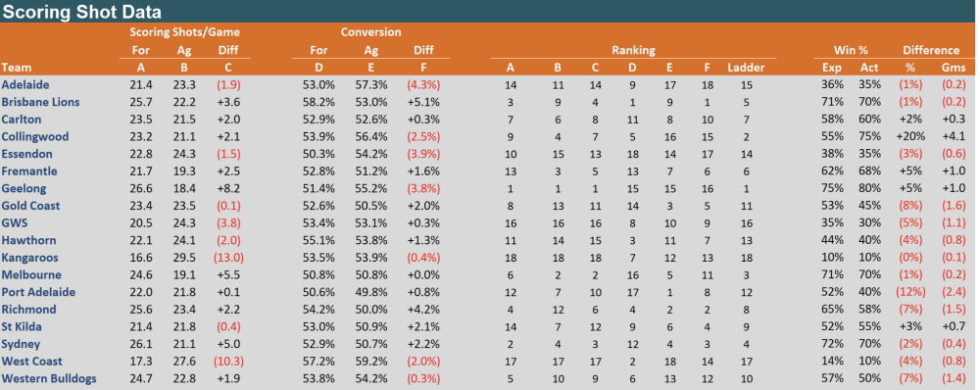The width and height of the screenshot is (980, 390).
Task: Select the Geelong team name
Action: pos(24,188)
